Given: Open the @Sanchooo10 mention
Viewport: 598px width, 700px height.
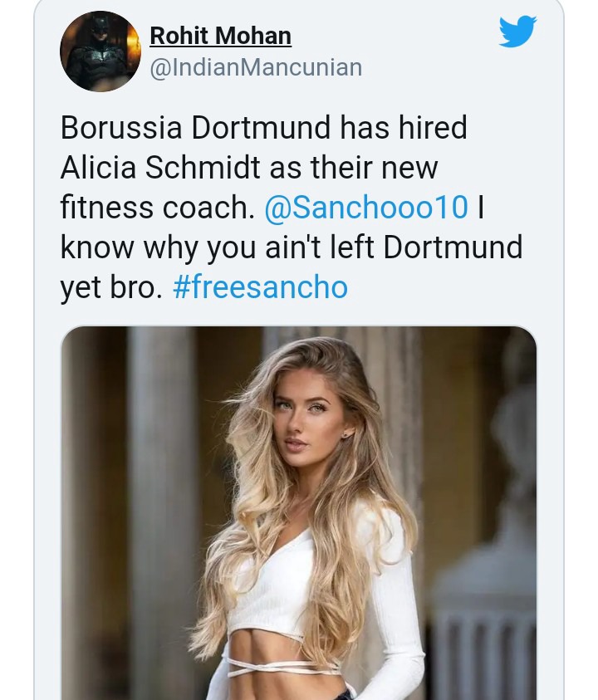Looking at the screenshot, I should [x=366, y=208].
